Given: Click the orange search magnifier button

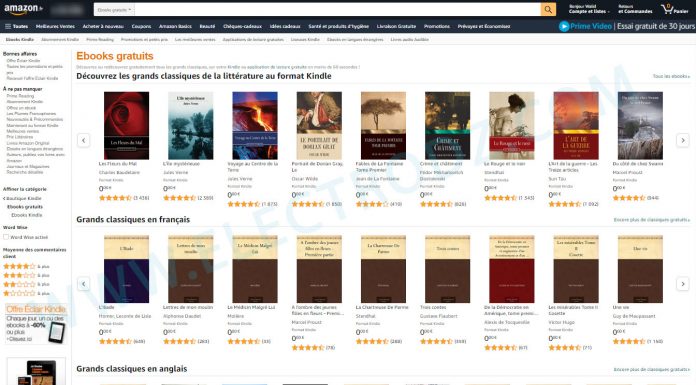Looking at the screenshot, I should pyautogui.click(x=548, y=9).
